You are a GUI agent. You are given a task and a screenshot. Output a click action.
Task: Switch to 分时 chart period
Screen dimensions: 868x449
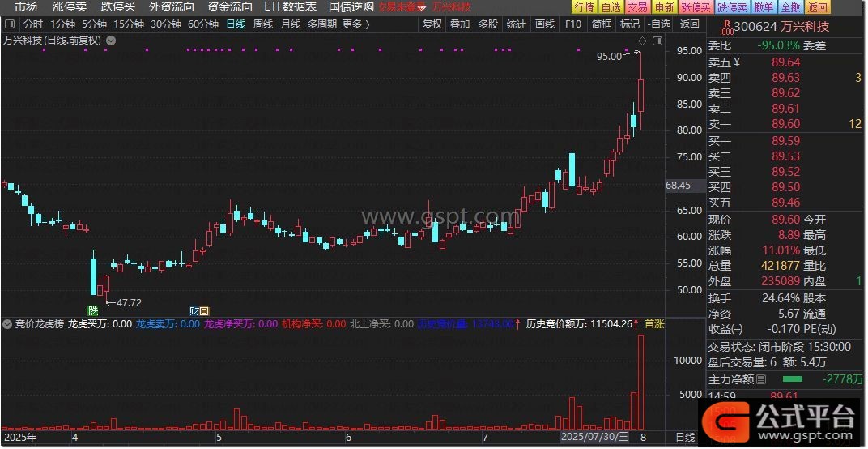32,24
